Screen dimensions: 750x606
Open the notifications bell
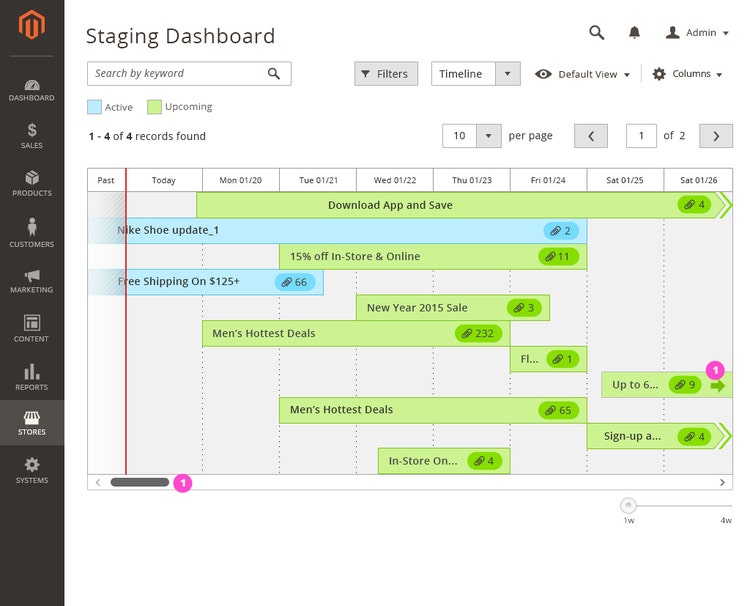[x=634, y=33]
